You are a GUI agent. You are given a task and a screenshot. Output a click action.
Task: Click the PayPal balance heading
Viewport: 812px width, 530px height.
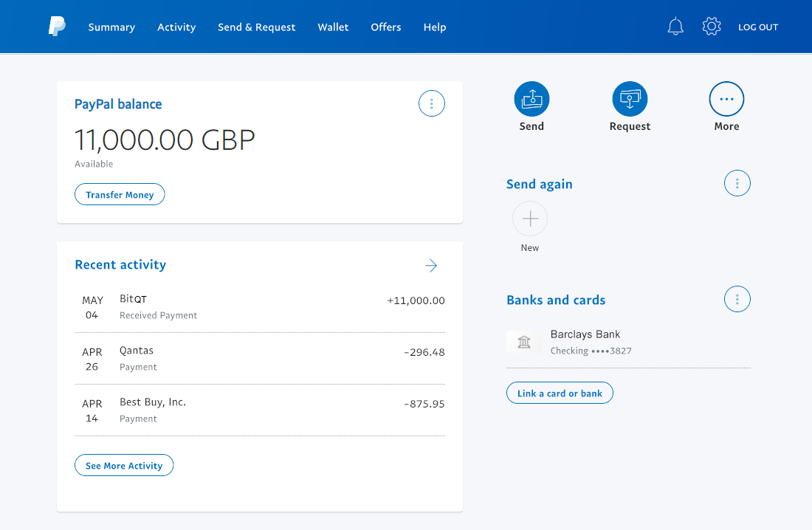coord(118,104)
